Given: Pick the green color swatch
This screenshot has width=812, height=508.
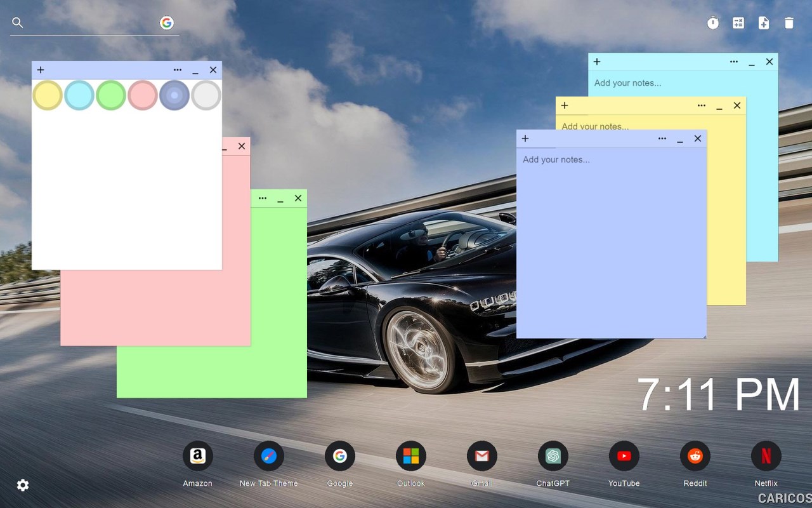Looking at the screenshot, I should click(111, 95).
